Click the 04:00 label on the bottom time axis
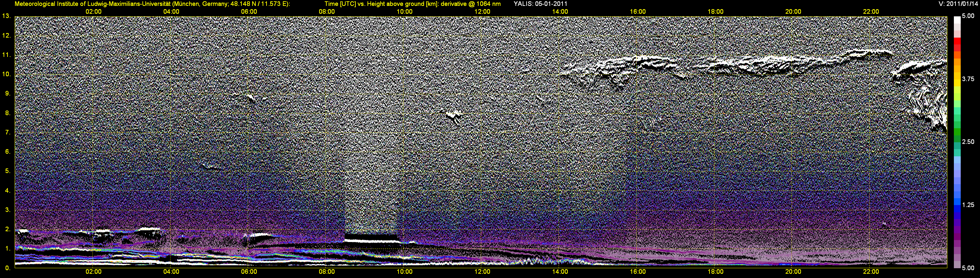980x278 pixels. [171, 271]
